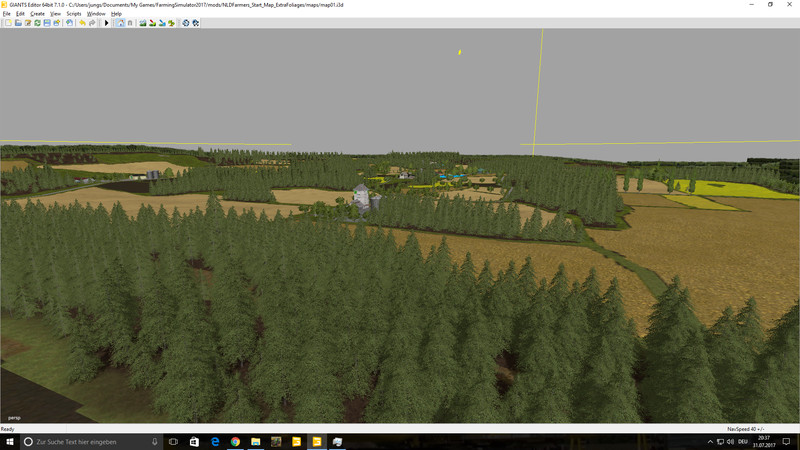Click the Window menu
This screenshot has width=800, height=450.
click(96, 13)
